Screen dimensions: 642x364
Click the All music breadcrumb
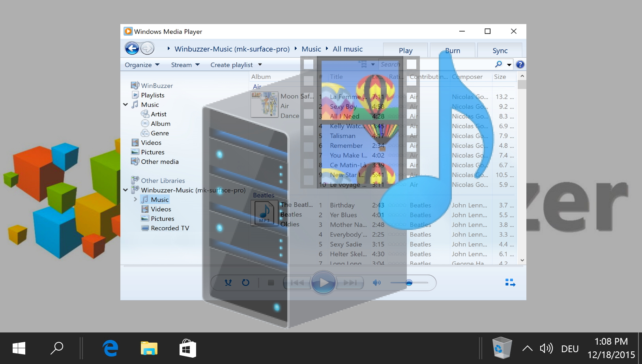348,49
